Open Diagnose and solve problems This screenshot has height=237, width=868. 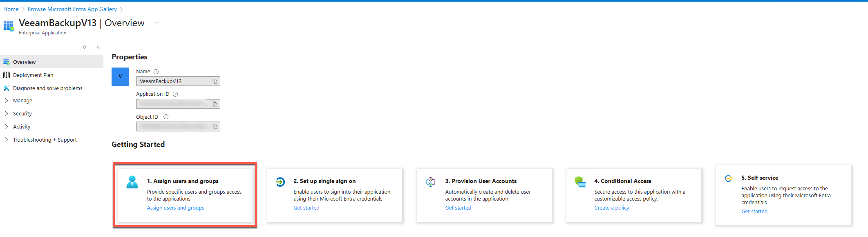click(x=47, y=88)
